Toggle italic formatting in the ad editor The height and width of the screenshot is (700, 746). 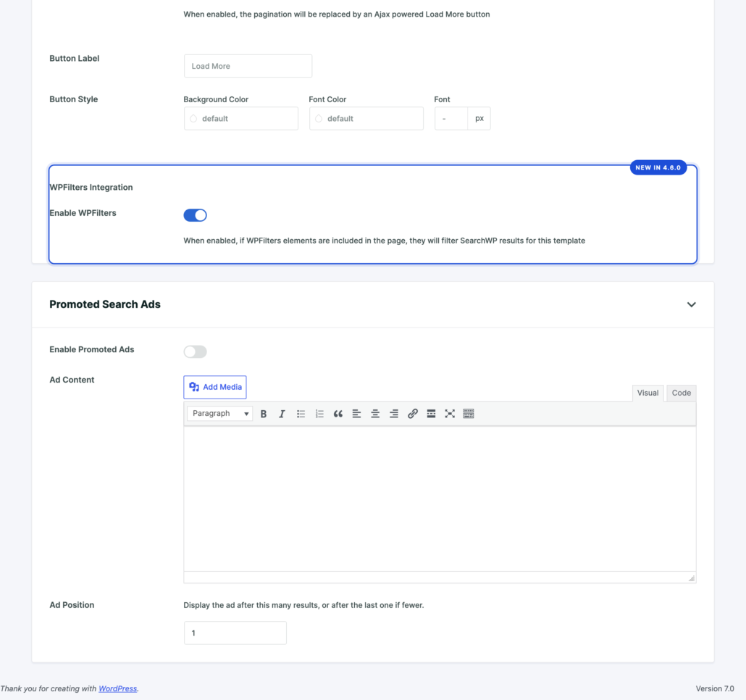point(282,414)
